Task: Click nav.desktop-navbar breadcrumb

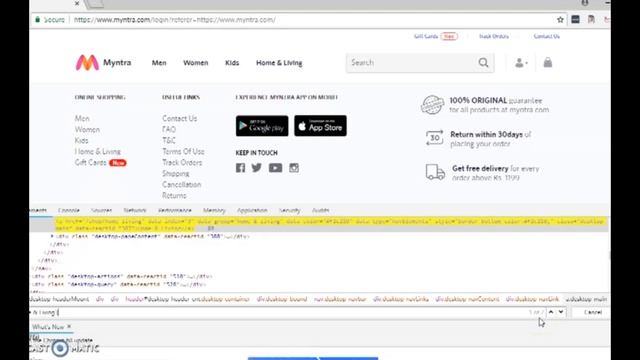Action: 340,299
